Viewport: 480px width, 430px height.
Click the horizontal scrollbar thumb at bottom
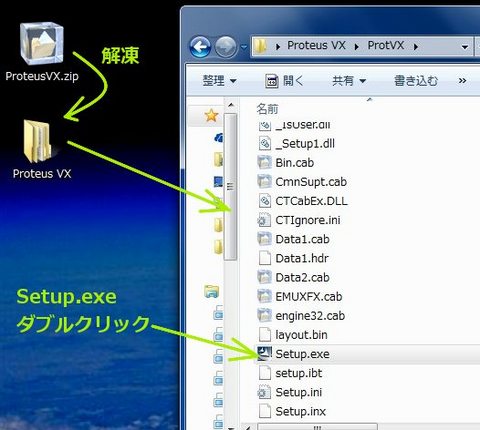pos(317,427)
